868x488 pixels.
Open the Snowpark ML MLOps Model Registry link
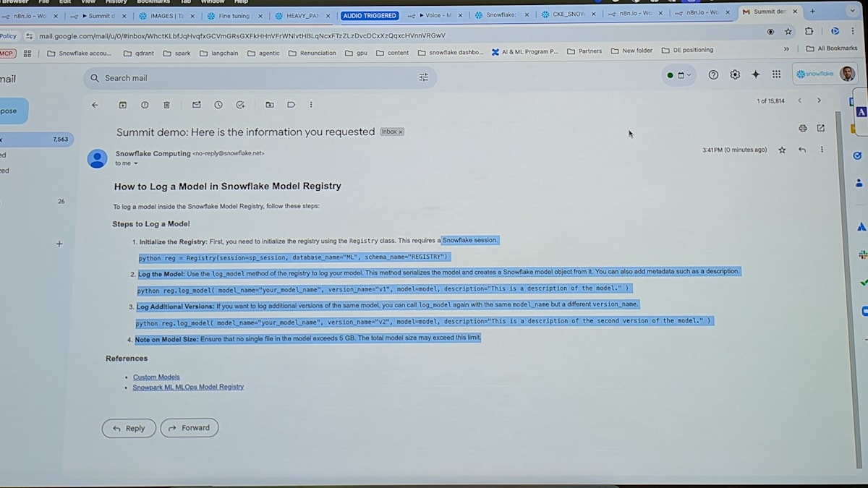[x=188, y=387]
